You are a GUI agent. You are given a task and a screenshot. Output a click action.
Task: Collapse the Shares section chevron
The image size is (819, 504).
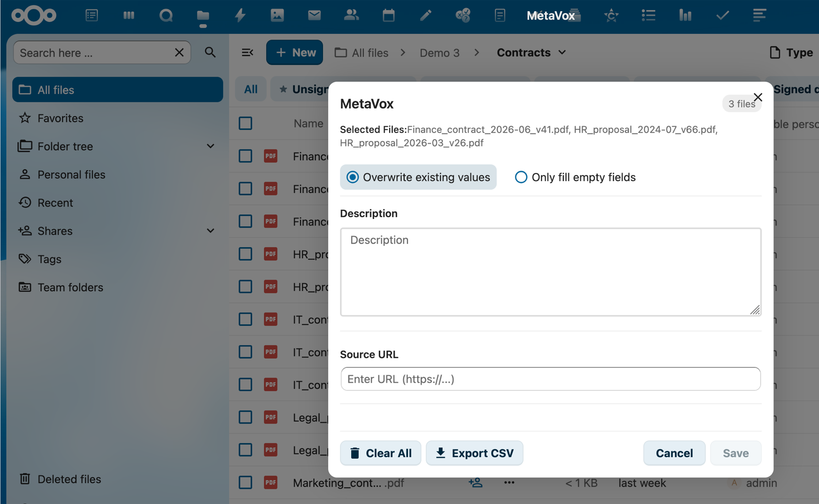coord(210,231)
